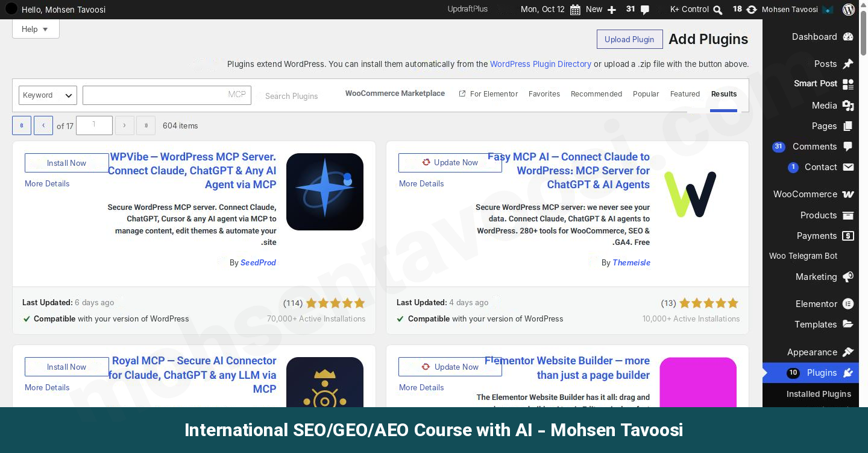
Task: Open the SeedProd author link
Action: (x=258, y=263)
